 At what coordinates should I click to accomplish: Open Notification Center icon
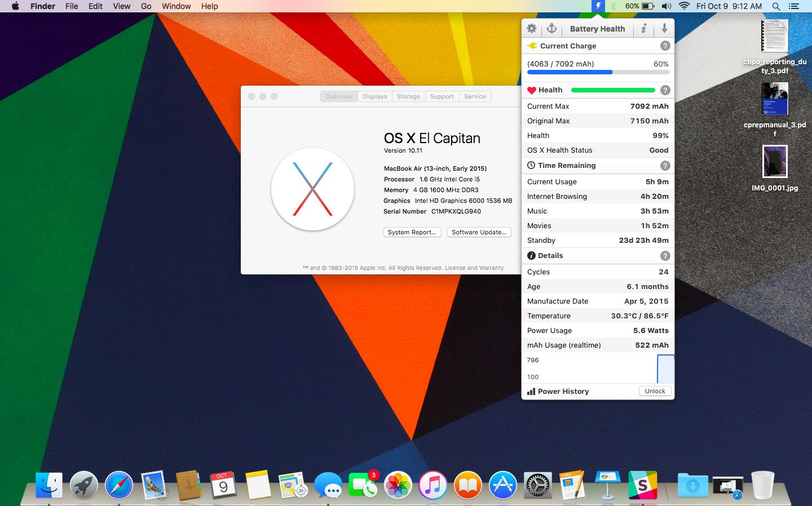tap(794, 6)
